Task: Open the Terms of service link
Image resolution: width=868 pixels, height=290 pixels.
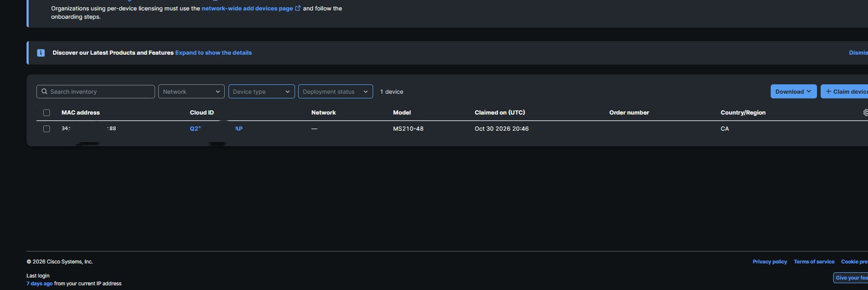Action: [x=814, y=262]
